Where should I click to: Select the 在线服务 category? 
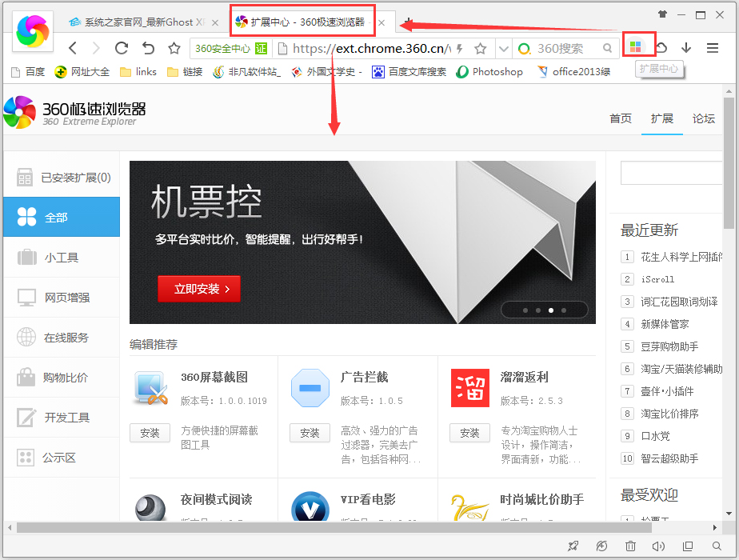pyautogui.click(x=62, y=338)
